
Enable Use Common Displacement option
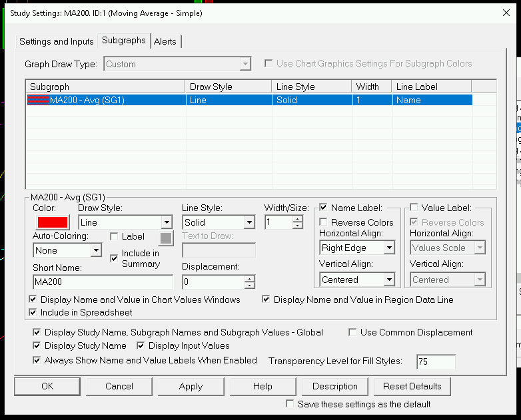353,332
